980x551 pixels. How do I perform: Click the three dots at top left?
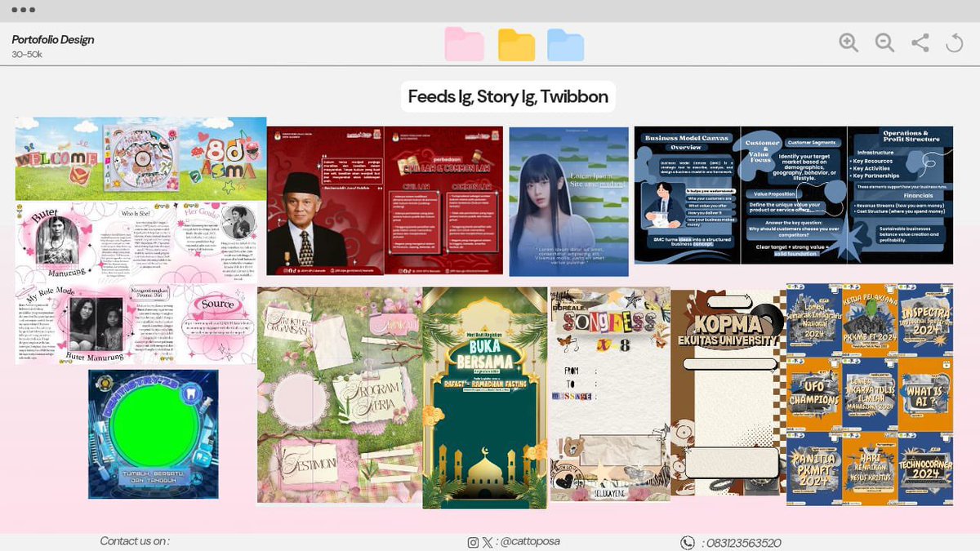(23, 10)
